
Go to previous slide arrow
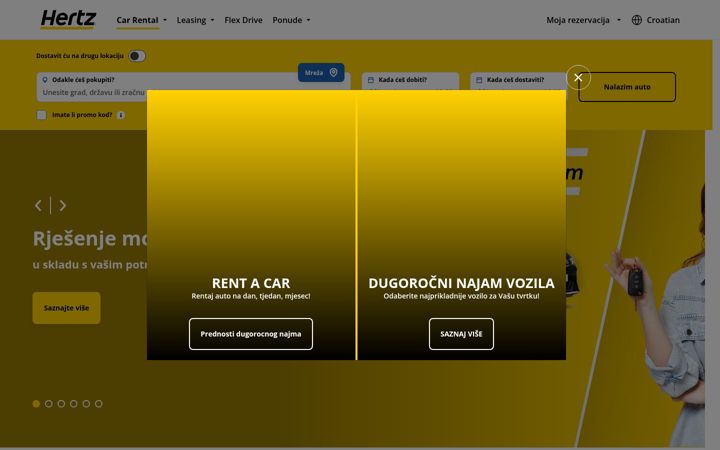pyautogui.click(x=39, y=205)
